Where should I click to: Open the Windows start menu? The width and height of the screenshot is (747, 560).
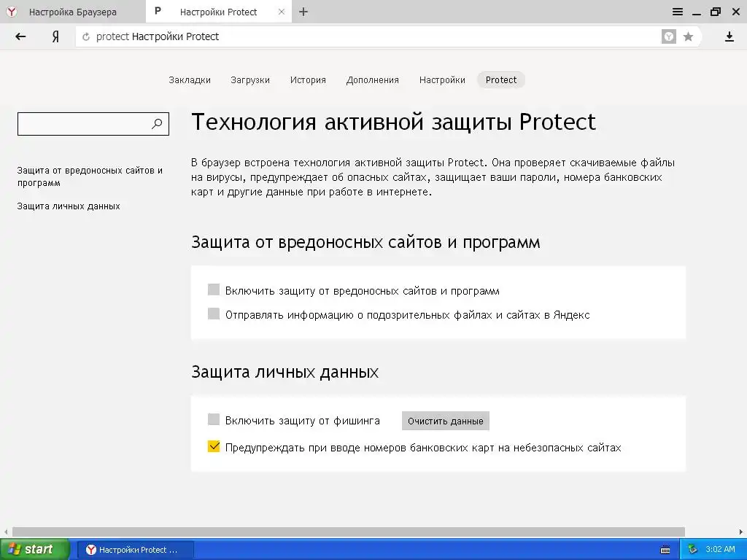click(35, 550)
